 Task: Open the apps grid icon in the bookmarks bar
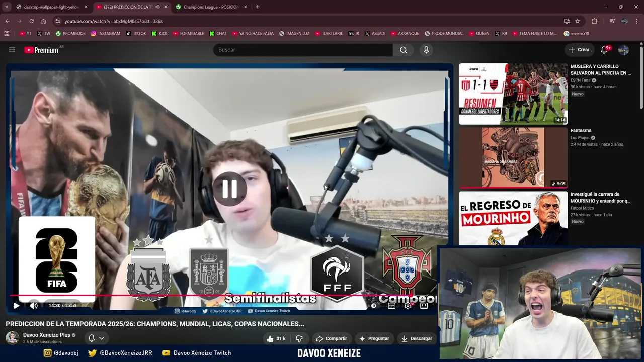pos(7,34)
